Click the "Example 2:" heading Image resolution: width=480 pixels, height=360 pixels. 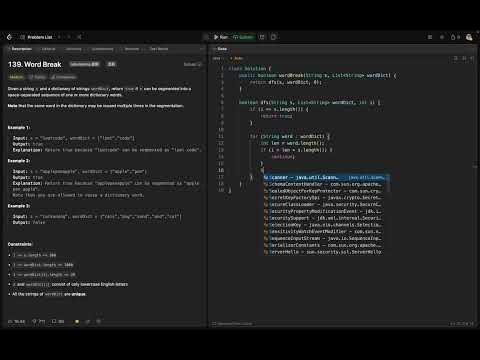(x=19, y=161)
